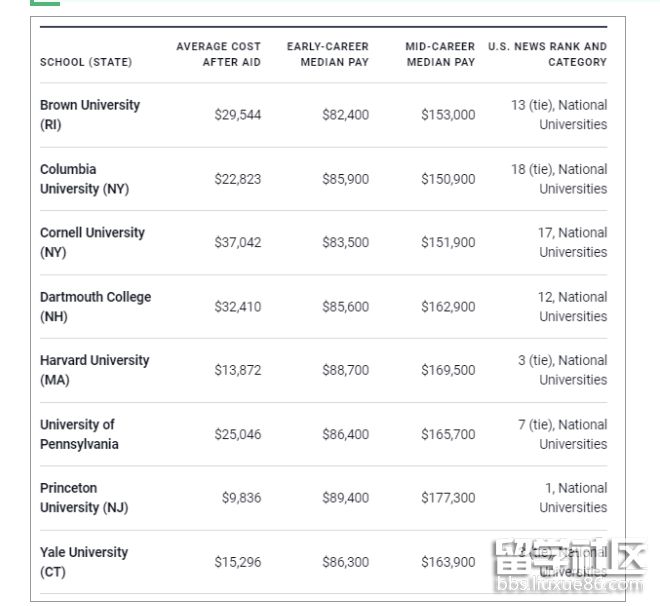Click Princeton's $177,300 mid-career pay value

click(448, 498)
